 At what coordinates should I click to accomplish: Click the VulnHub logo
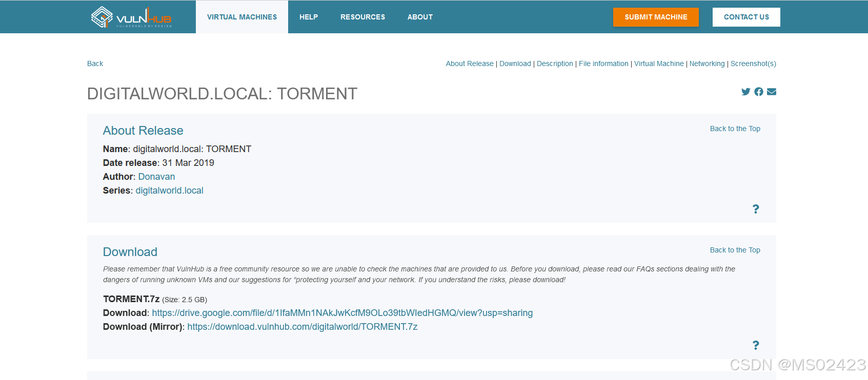[x=131, y=17]
